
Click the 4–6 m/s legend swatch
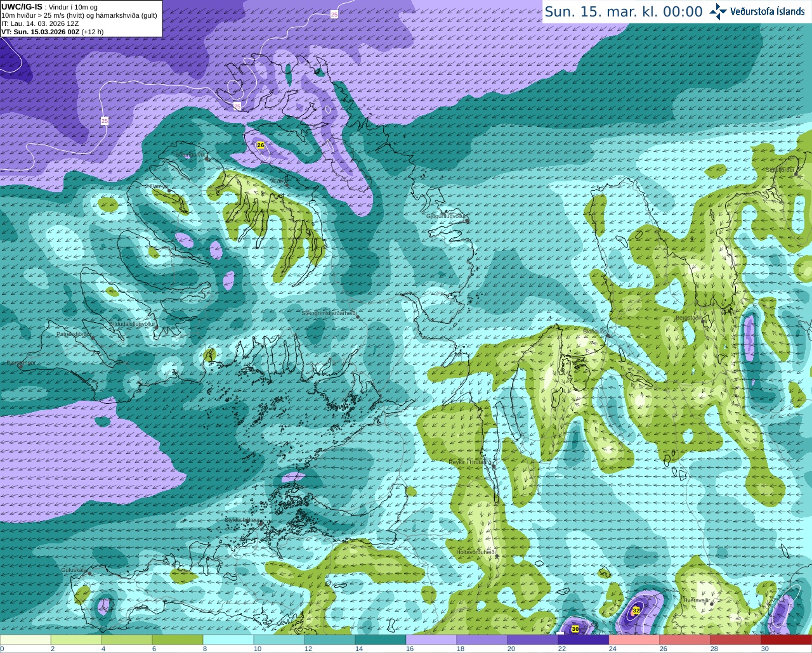[x=127, y=640]
